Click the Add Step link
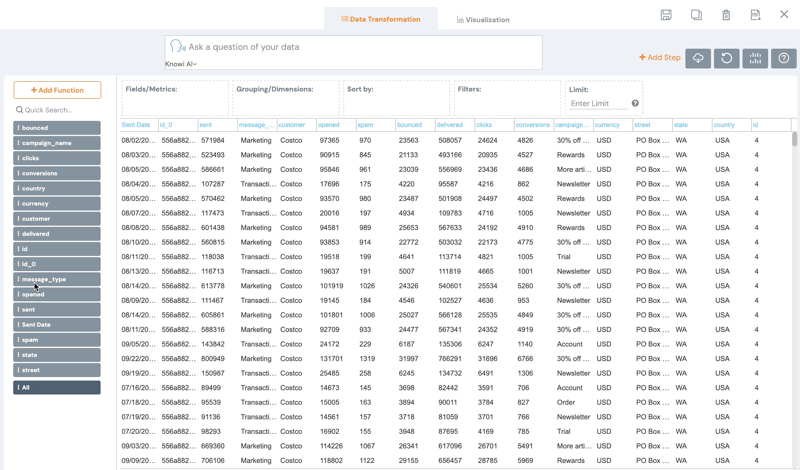The height and width of the screenshot is (470, 800). [660, 58]
